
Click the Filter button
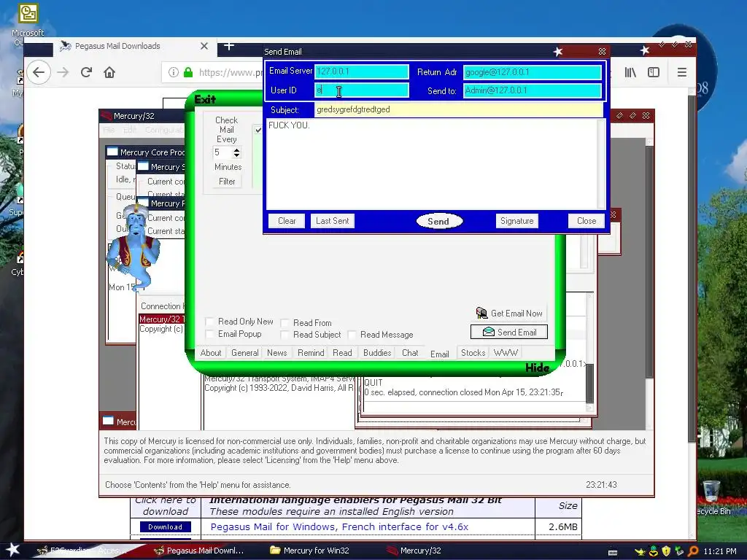point(227,182)
